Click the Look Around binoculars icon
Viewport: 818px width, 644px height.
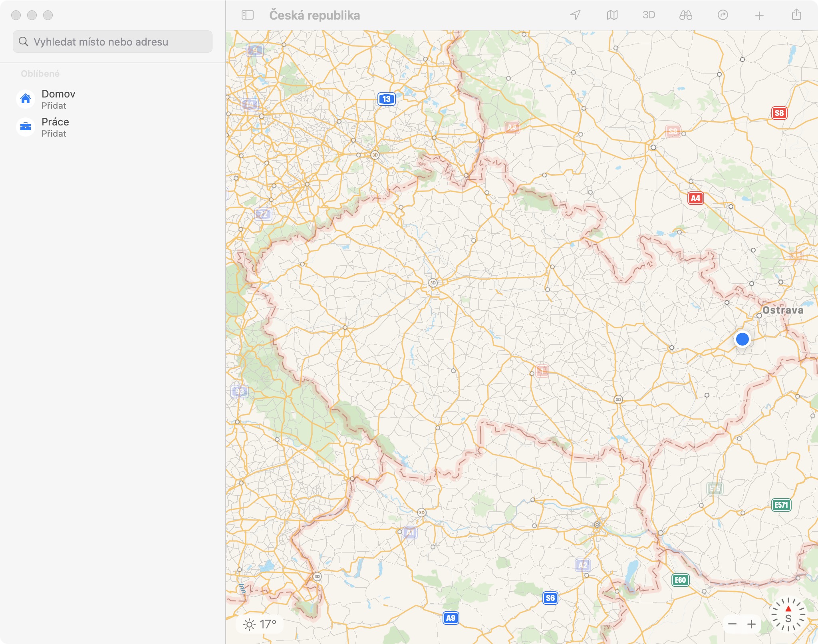click(x=685, y=15)
